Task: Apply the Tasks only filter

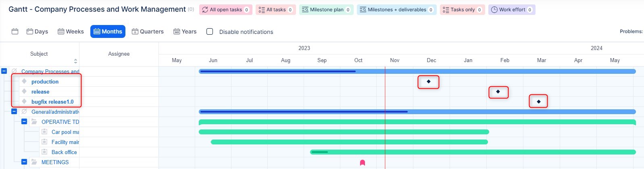Action: (x=462, y=10)
